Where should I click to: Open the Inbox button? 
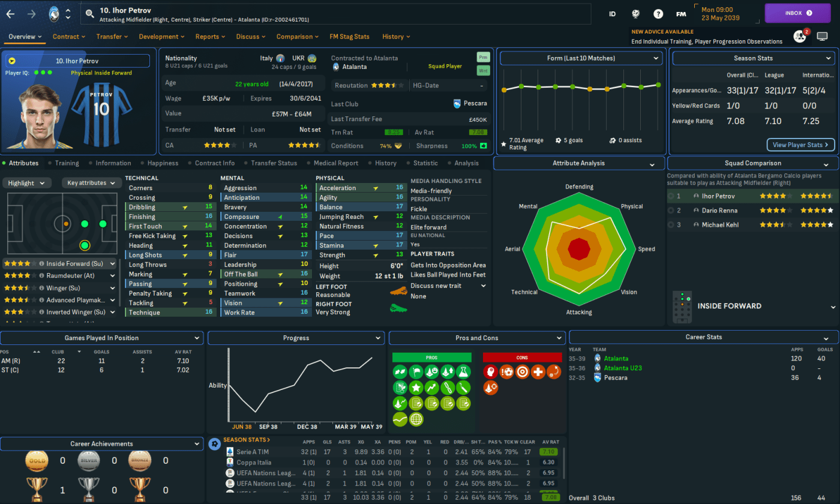point(797,13)
